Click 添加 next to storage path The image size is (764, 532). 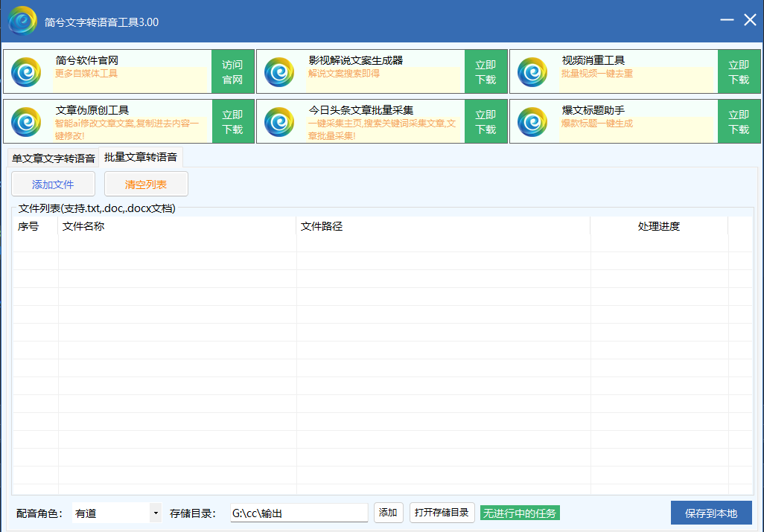pyautogui.click(x=388, y=513)
